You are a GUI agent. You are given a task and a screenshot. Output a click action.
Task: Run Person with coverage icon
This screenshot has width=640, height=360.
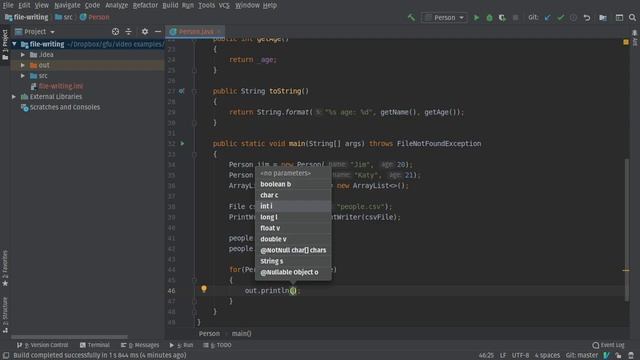coord(502,18)
